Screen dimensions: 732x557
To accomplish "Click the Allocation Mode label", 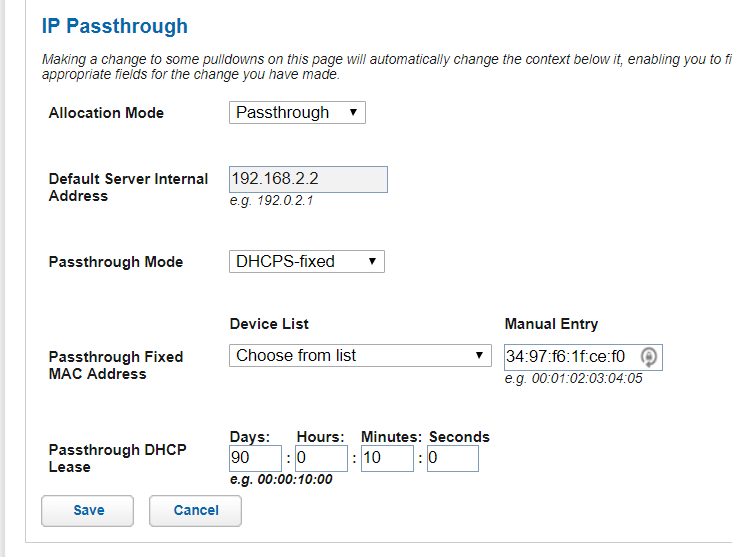I will pyautogui.click(x=106, y=113).
